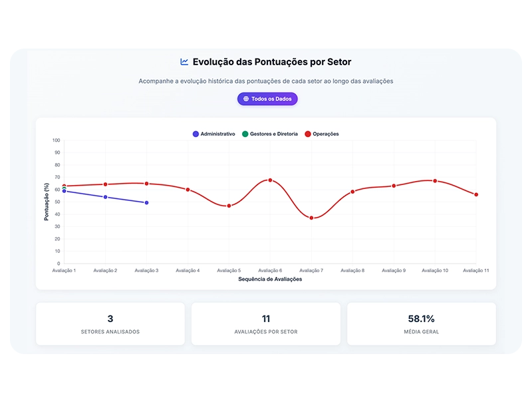Click the Média Geral 58.1% card

(x=422, y=323)
